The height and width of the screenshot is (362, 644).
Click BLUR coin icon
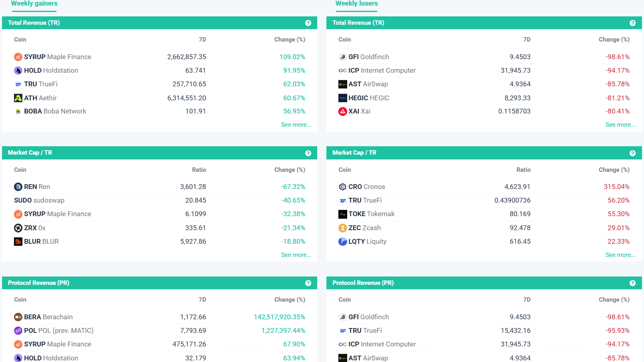coord(18,241)
